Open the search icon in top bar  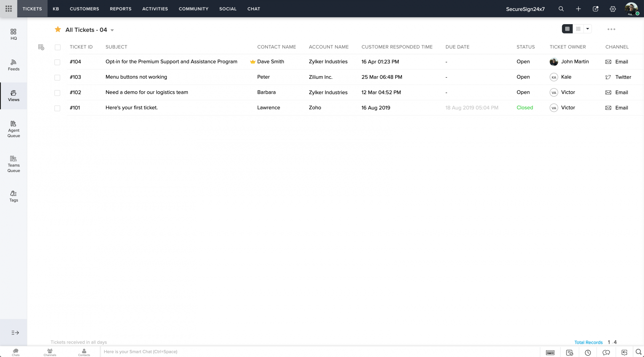click(x=561, y=9)
